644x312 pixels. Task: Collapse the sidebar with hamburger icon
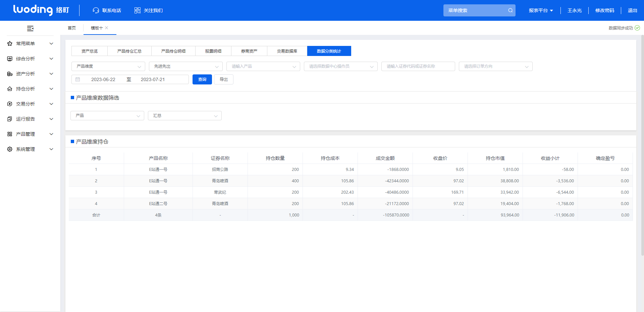30,28
